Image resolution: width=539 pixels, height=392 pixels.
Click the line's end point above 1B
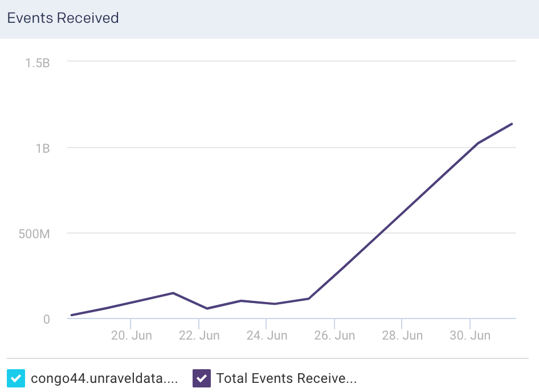[512, 124]
